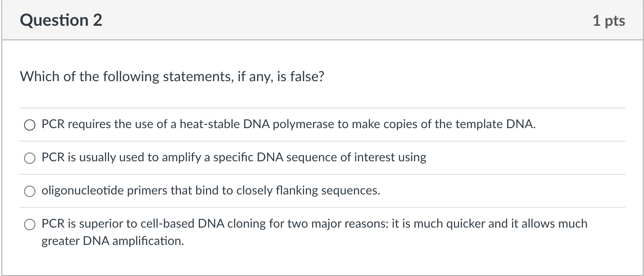Image resolution: width=644 pixels, height=276 pixels.
Task: Click the 1 pts label
Action: (609, 21)
